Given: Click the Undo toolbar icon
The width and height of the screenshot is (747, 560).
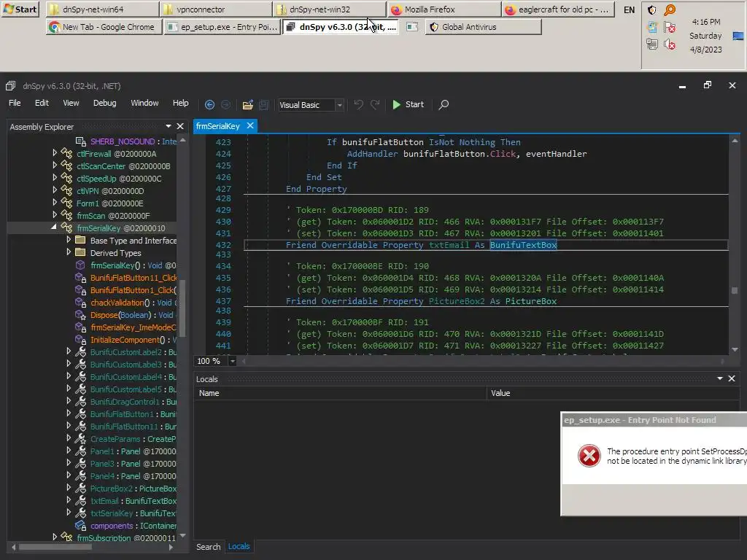Looking at the screenshot, I should (359, 105).
